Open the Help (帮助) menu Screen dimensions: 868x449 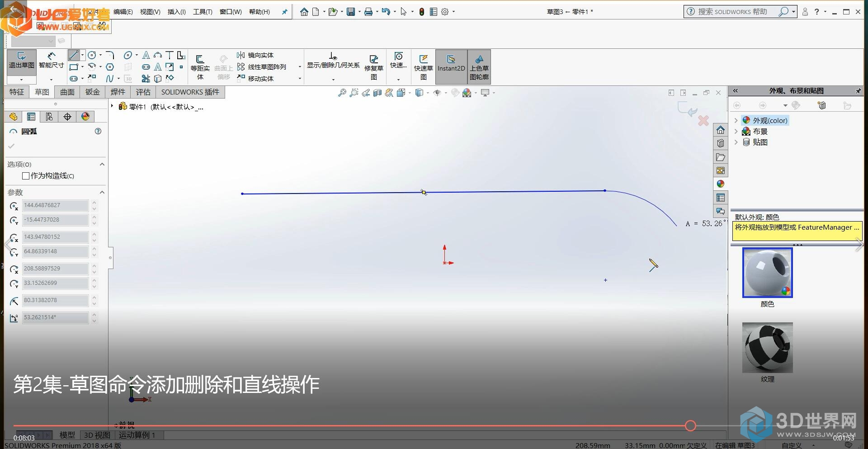259,12
